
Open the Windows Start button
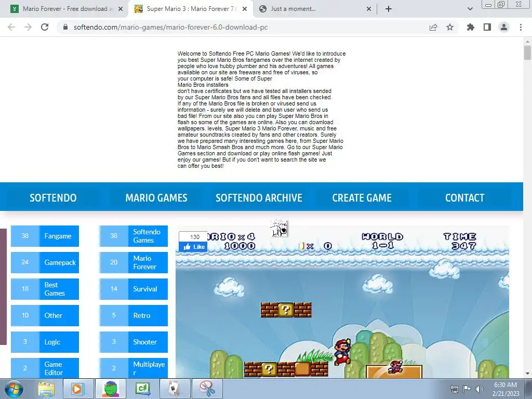tap(14, 389)
